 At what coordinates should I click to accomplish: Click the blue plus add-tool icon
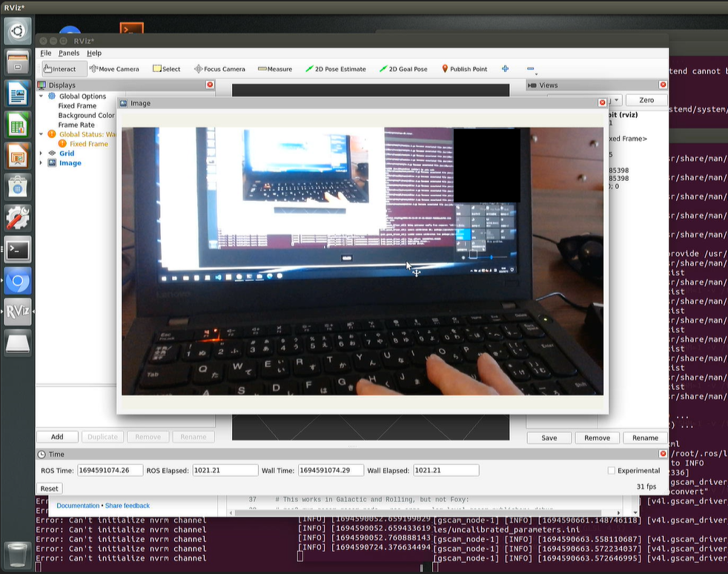(x=505, y=69)
